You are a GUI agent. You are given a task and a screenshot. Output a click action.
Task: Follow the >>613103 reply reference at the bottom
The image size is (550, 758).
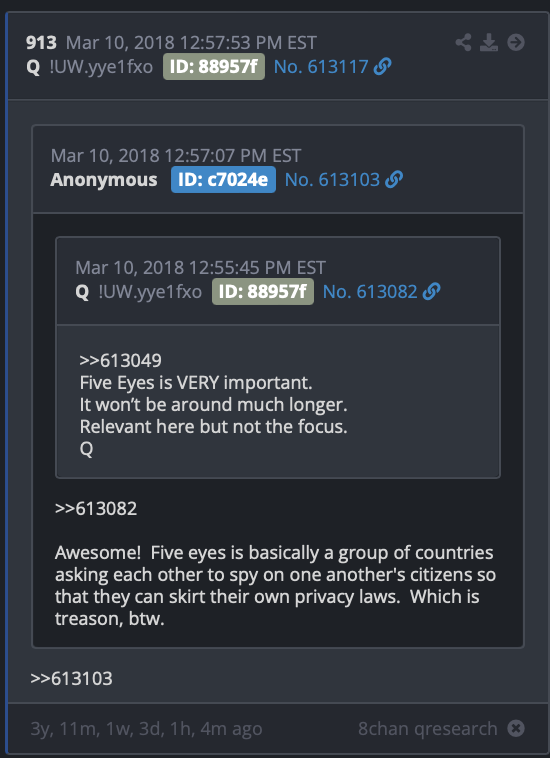coord(71,679)
